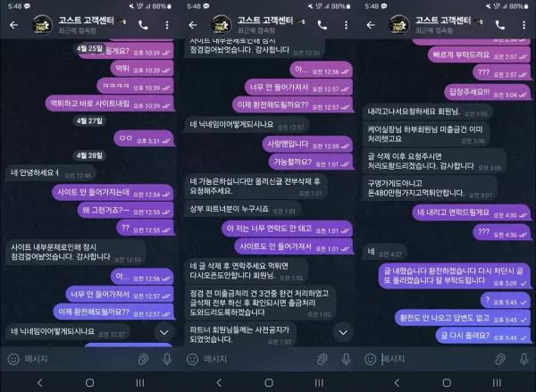The height and width of the screenshot is (392, 536).
Task: Tap the microphone icon in the left chat
Action: [x=167, y=359]
